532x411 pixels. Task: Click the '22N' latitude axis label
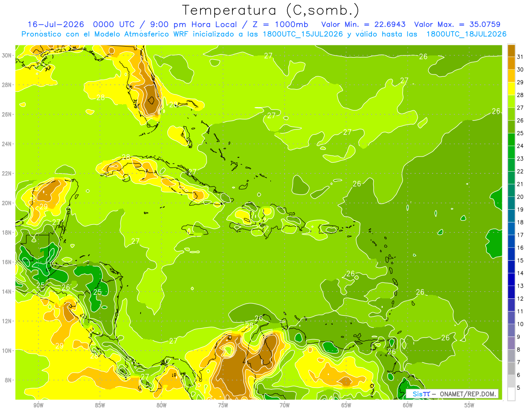coord(7,173)
